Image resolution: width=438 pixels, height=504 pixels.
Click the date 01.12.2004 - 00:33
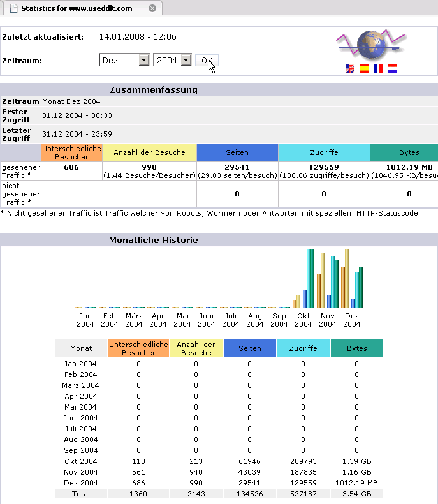(x=77, y=115)
